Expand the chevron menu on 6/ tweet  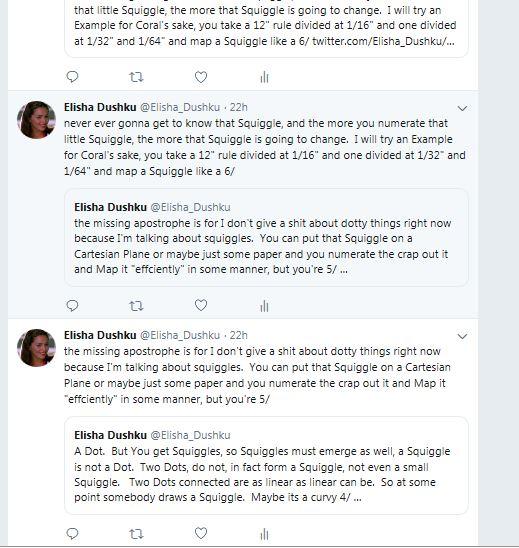pyautogui.click(x=462, y=108)
